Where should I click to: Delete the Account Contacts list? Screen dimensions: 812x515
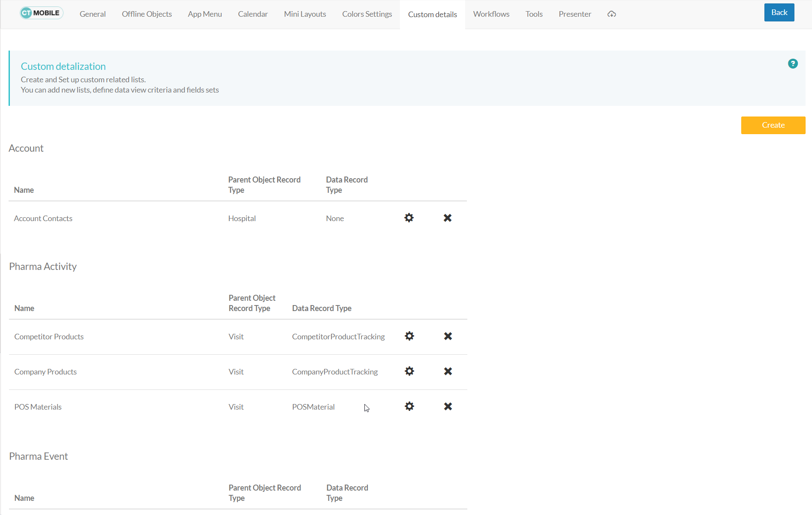tap(447, 218)
